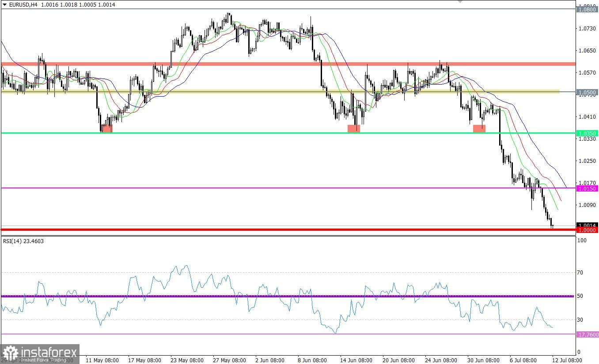Click the 1.0170 price axis value
The image size is (599, 364).
point(587,183)
